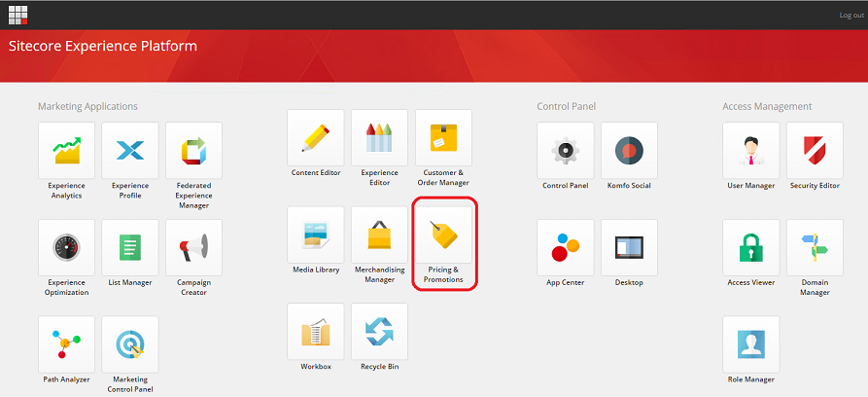Open the Path Analyzer tile
Screen dimensions: 868x397
(x=66, y=344)
